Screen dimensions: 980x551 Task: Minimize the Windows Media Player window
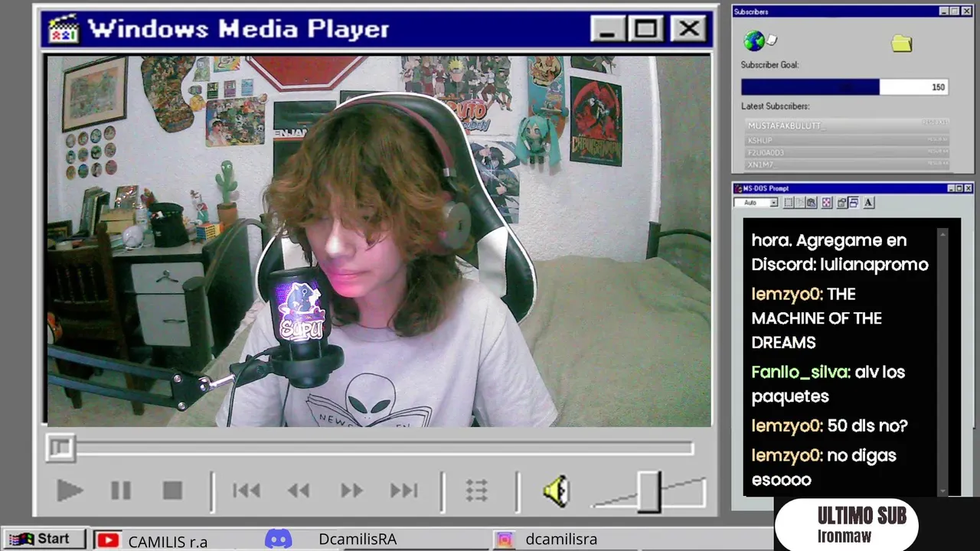click(607, 29)
